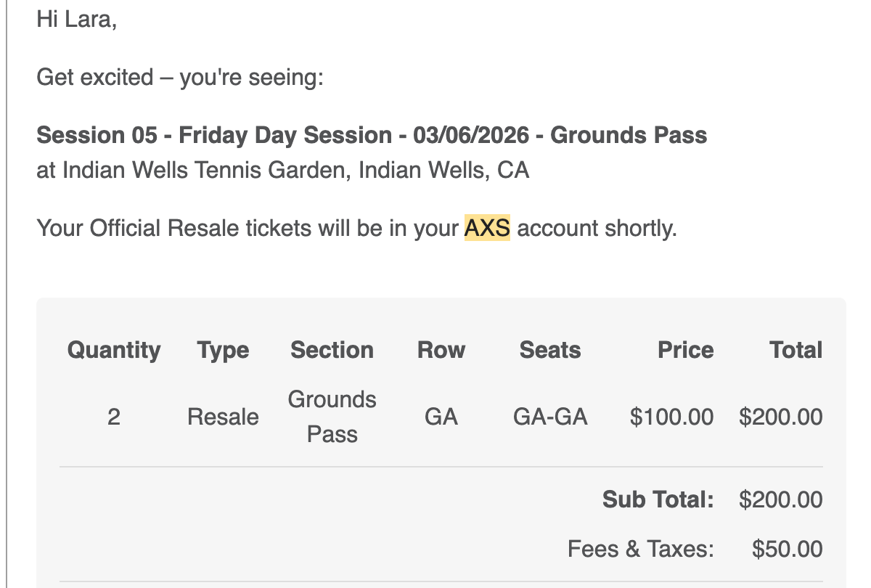871x588 pixels.
Task: Click the Fees & Taxes label
Action: click(x=641, y=549)
